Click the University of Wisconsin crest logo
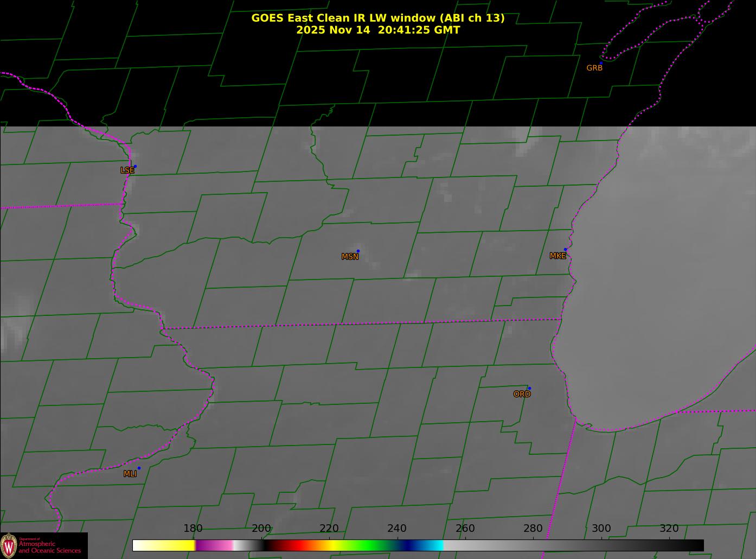756x559 pixels. 9,545
